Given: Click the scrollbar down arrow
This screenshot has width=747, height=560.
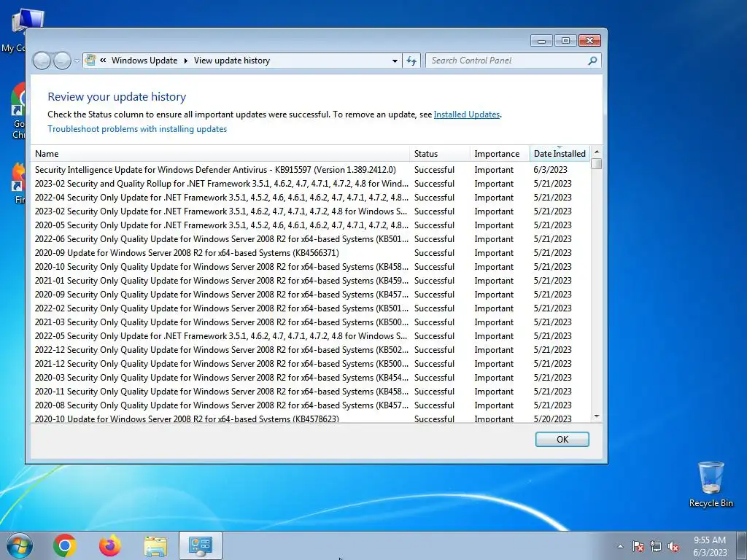Looking at the screenshot, I should click(597, 416).
